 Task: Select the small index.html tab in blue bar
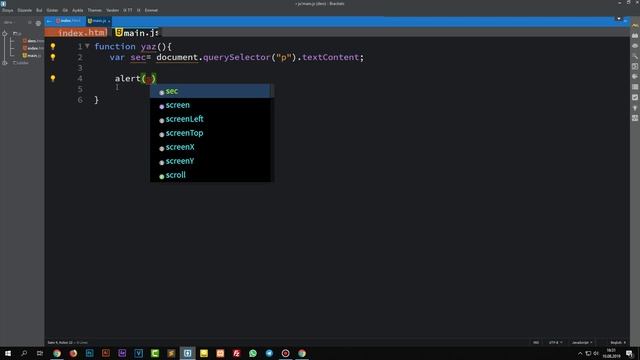(68, 21)
